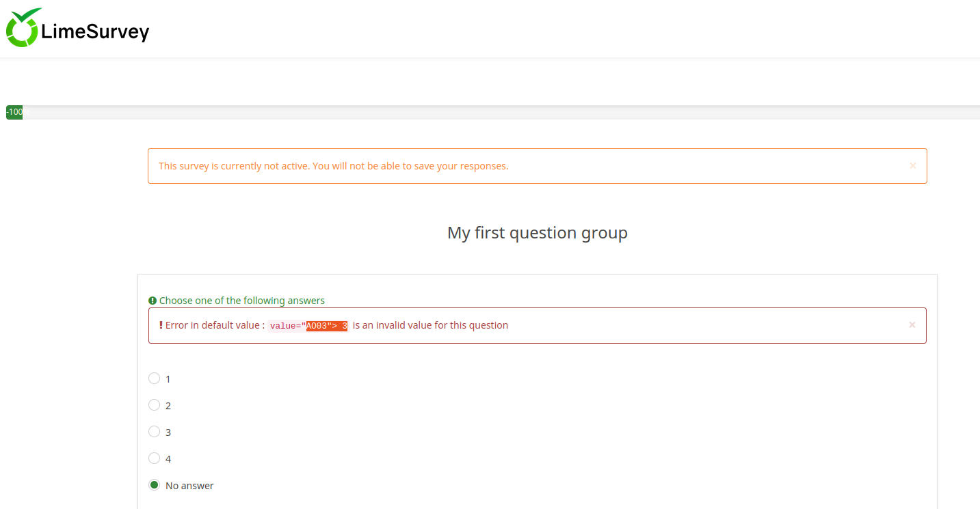Click the "No answer" label text
Image resolution: width=980 pixels, height=509 pixels.
pos(189,486)
